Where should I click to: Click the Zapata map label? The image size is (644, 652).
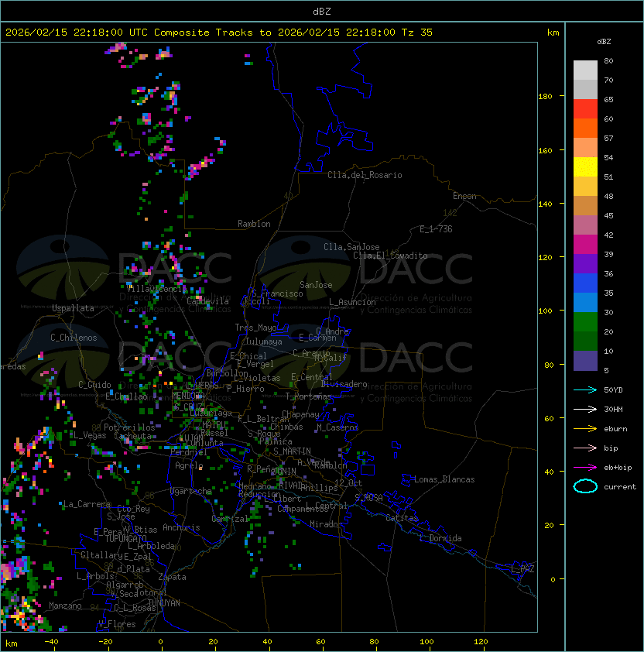click(x=172, y=577)
